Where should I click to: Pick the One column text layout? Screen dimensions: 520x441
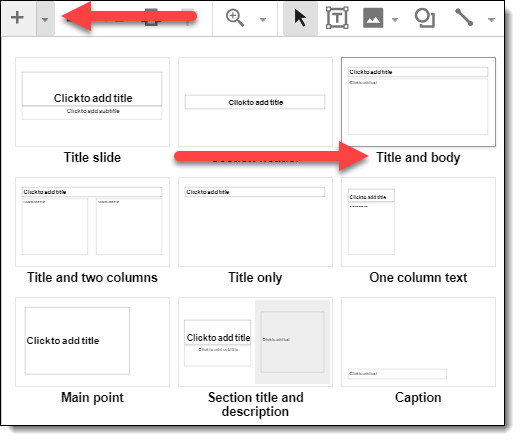pyautogui.click(x=418, y=222)
